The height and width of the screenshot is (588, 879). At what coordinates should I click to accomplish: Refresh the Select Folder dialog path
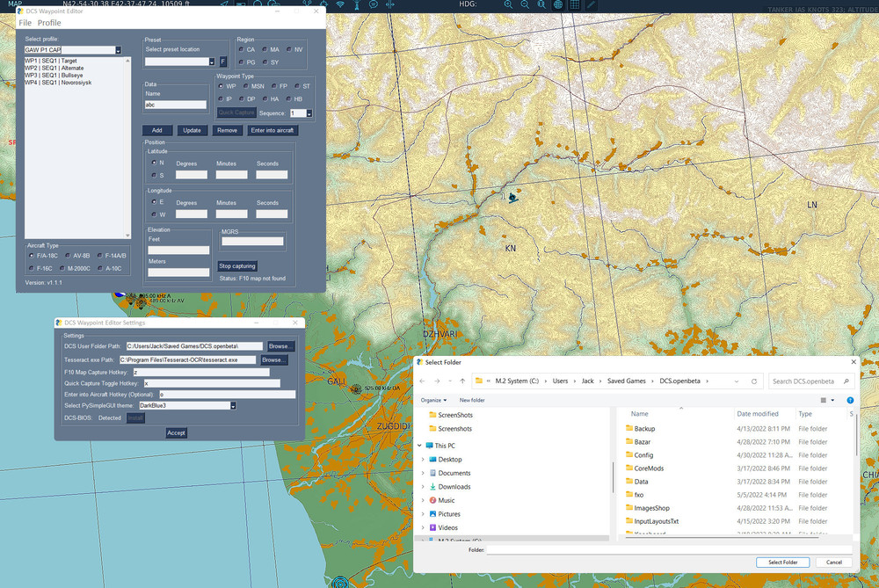coord(754,381)
